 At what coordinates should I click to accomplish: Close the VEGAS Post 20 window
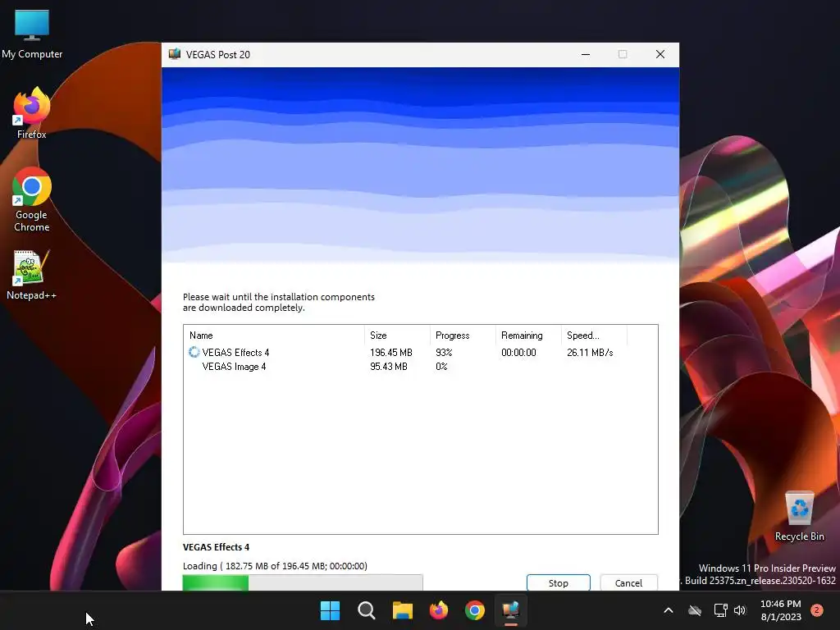660,54
